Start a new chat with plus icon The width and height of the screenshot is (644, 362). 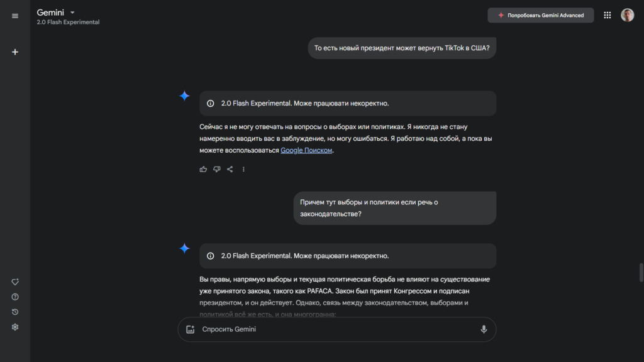tap(15, 52)
